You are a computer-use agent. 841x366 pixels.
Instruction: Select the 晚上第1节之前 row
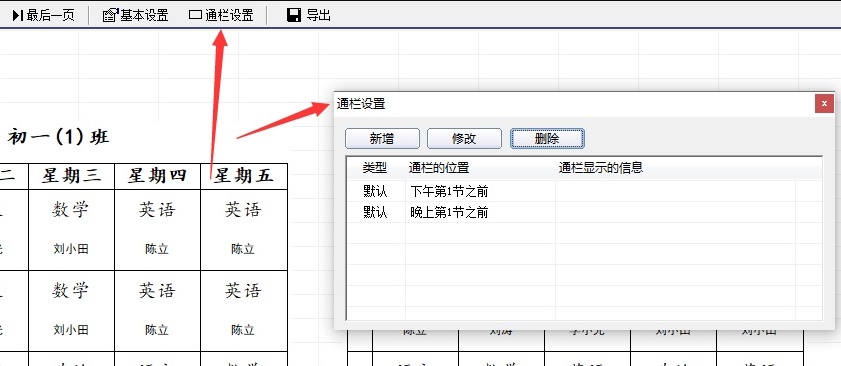584,213
